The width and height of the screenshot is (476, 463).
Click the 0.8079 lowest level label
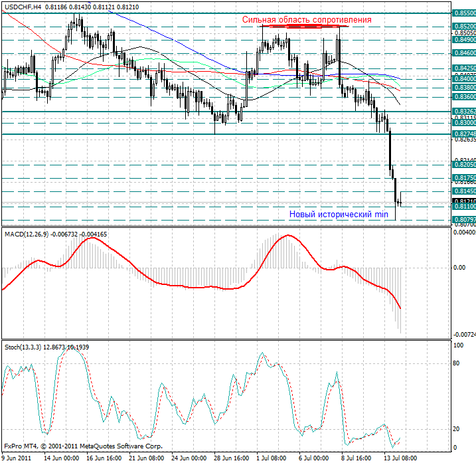pos(463,219)
